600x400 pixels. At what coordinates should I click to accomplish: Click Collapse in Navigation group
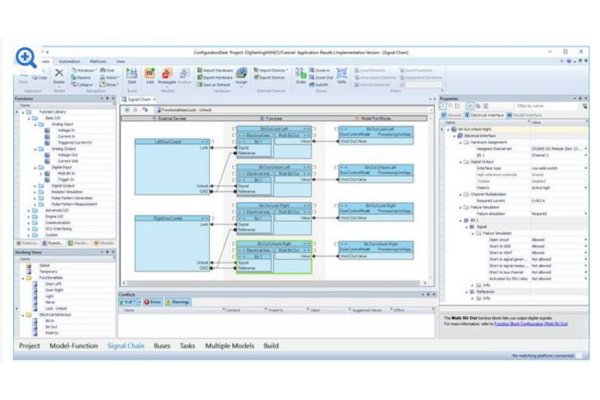[x=82, y=84]
